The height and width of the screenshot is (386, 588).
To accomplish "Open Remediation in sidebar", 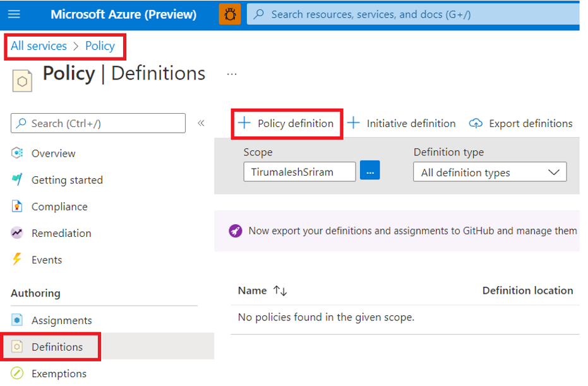I will [61, 233].
